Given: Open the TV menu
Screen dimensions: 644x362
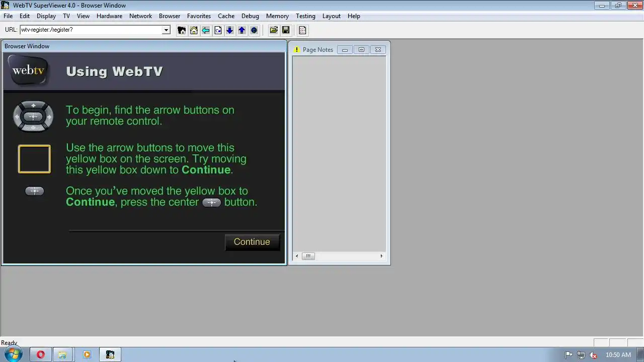Looking at the screenshot, I should pos(66,16).
